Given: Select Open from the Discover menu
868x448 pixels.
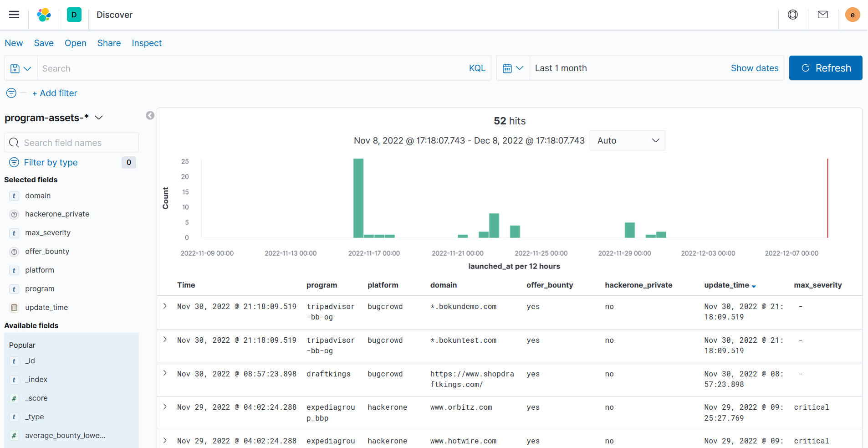Looking at the screenshot, I should 75,43.
